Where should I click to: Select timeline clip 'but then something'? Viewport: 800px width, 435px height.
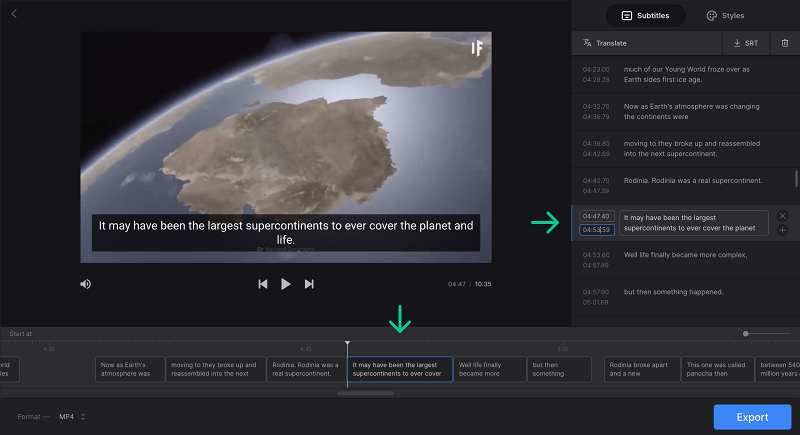559,369
